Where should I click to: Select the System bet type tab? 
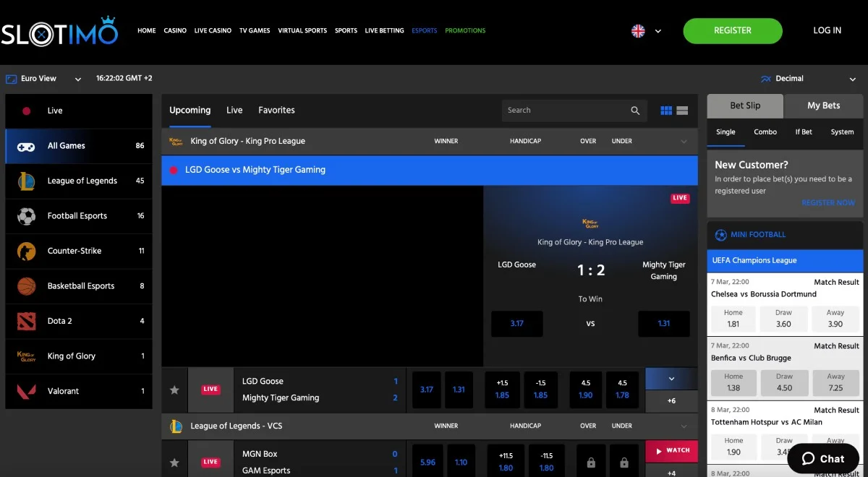[842, 132]
